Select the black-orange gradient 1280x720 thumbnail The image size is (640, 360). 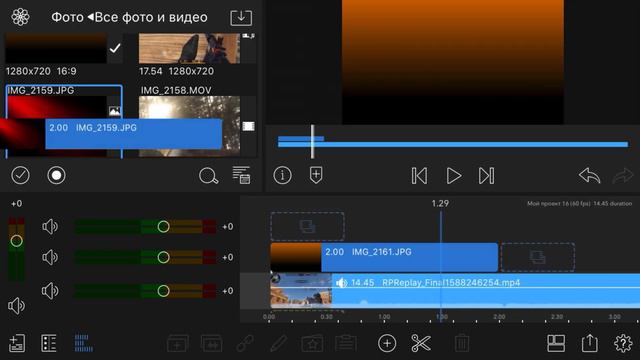tap(56, 49)
